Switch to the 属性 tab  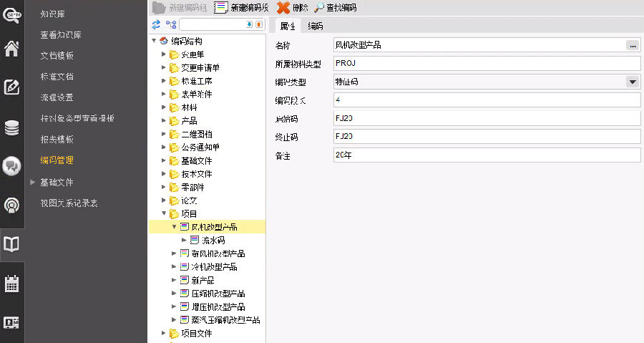point(288,26)
